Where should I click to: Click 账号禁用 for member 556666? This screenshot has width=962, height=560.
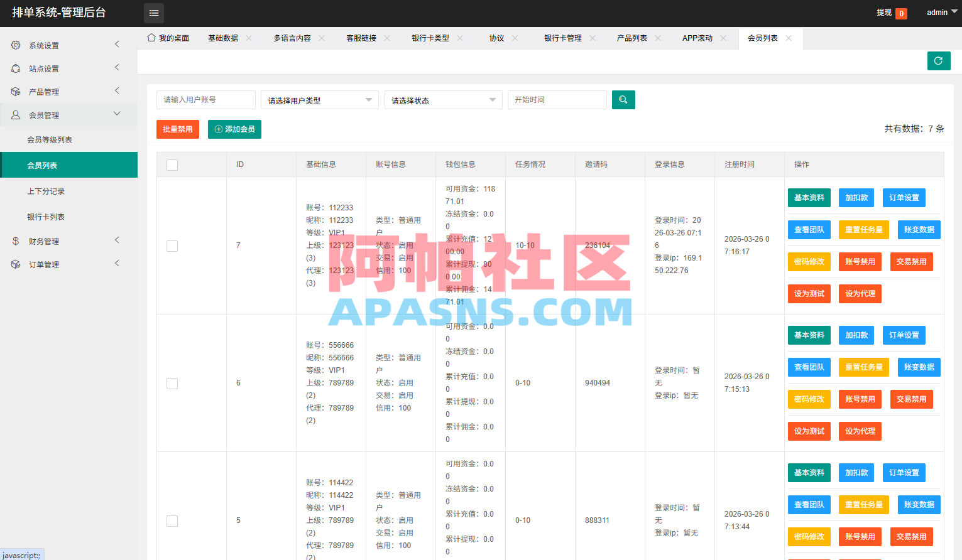[x=860, y=399]
